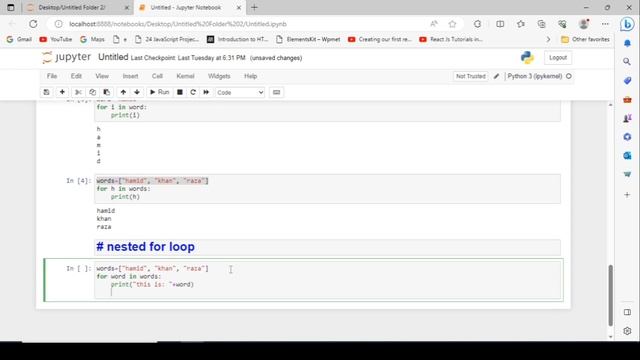Restart the kernel with the circular arrow icon

[193, 92]
